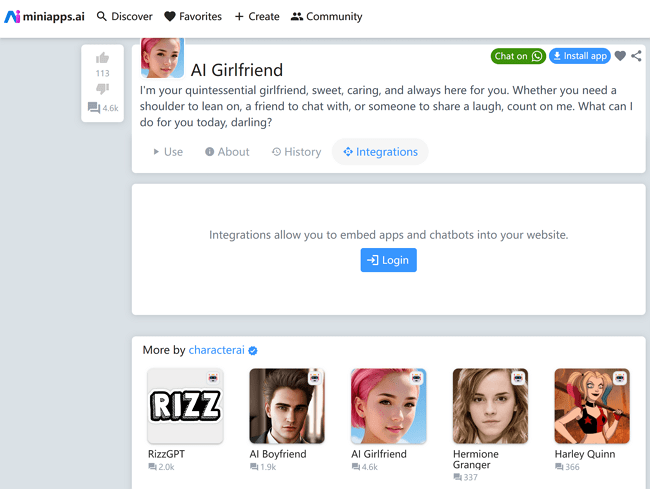The width and height of the screenshot is (650, 489).
Task: Open the Harley Quinn app thumbnail
Action: tap(592, 406)
